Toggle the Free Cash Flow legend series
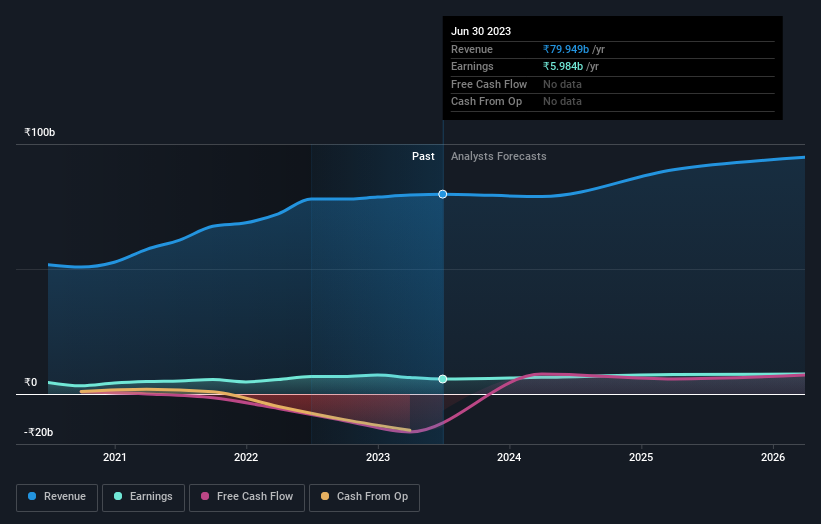The width and height of the screenshot is (821, 524). tap(247, 497)
